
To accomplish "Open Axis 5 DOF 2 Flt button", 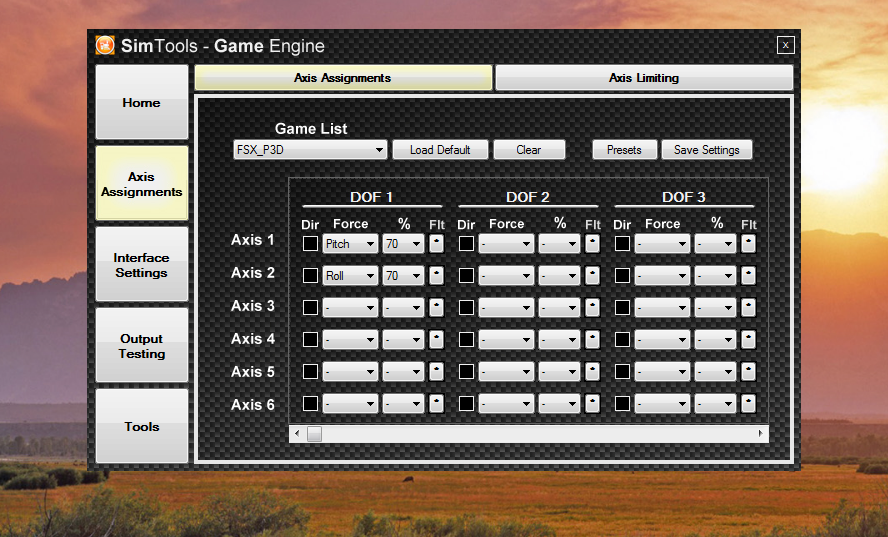I will [x=592, y=372].
